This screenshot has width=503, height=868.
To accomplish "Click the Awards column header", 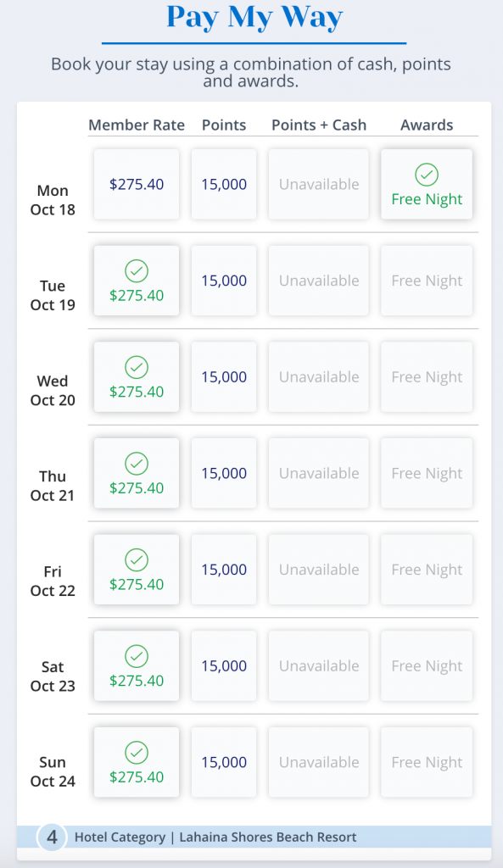I will click(427, 125).
